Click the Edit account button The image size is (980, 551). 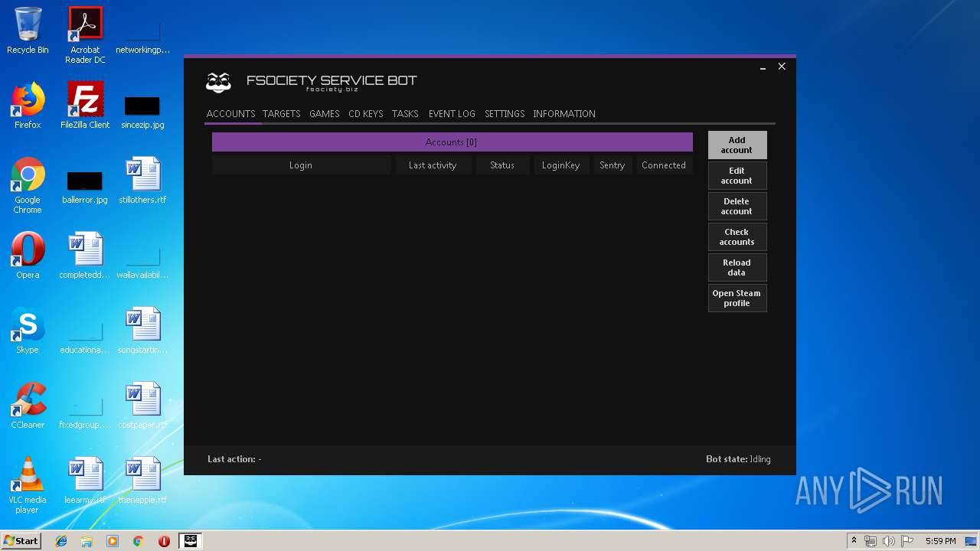click(737, 175)
